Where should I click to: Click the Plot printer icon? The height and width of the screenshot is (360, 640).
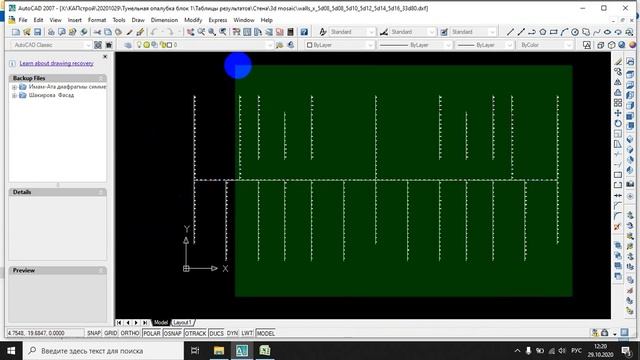click(x=51, y=32)
